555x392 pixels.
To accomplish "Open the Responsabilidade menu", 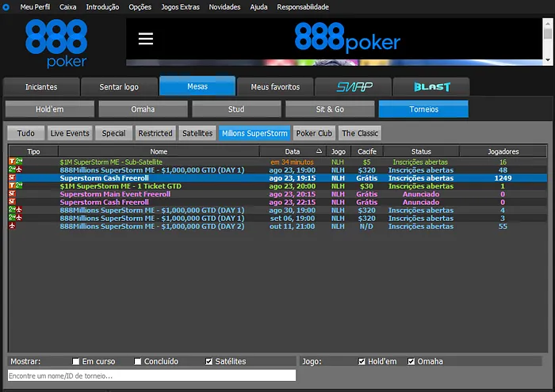I will pos(303,6).
